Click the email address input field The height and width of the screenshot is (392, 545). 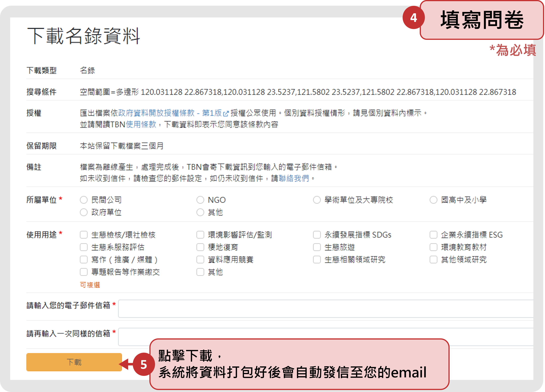[325, 308]
